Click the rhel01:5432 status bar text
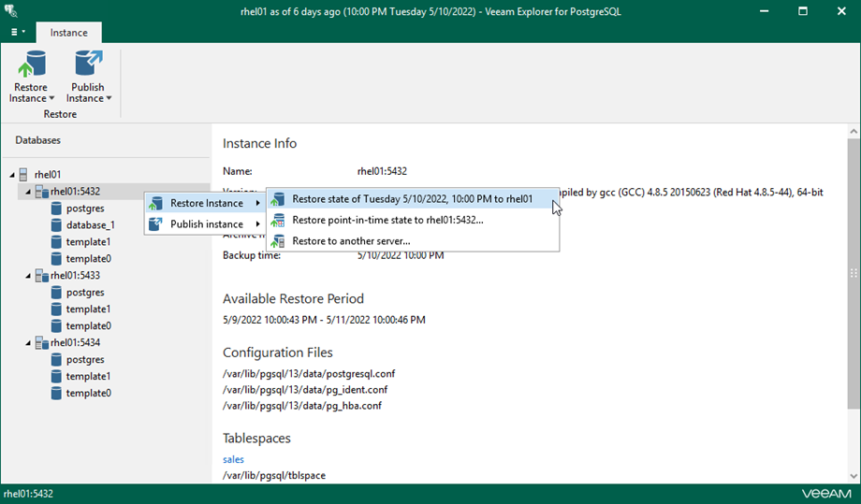The image size is (861, 504). tap(29, 494)
